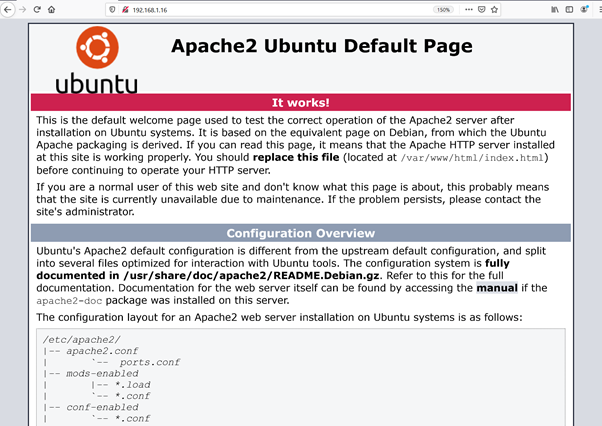Click the insecure connection lock icon

(x=124, y=9)
